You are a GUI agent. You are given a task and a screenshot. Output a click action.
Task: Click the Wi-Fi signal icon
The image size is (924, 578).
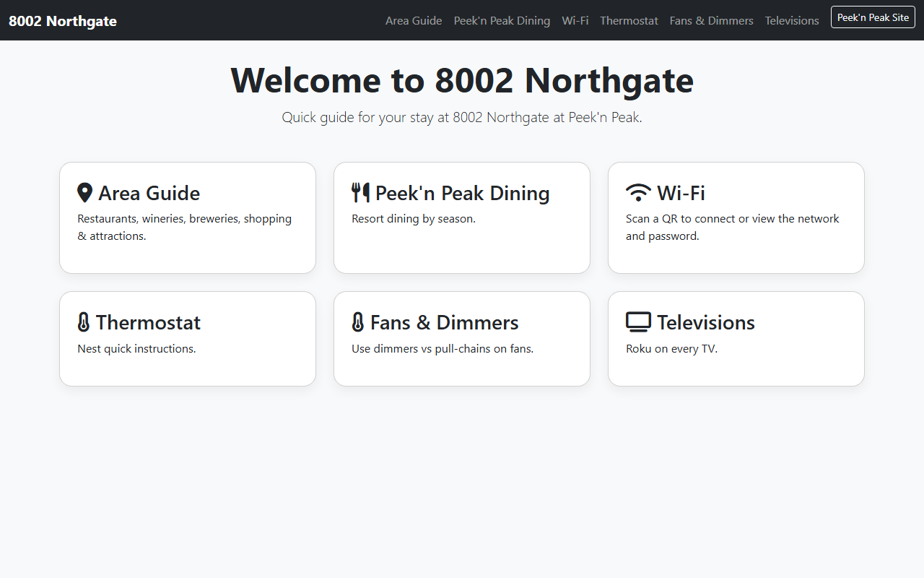point(638,193)
